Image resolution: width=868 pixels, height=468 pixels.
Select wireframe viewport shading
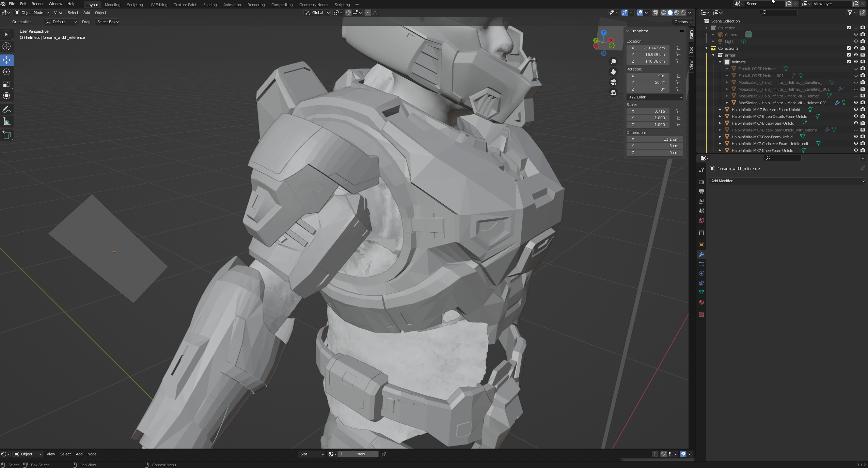point(664,13)
